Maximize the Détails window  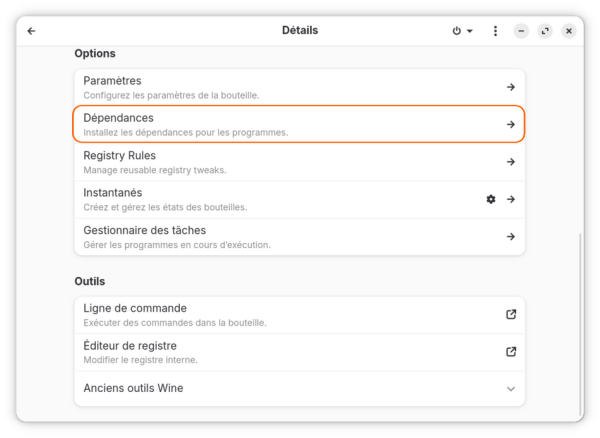(x=545, y=31)
